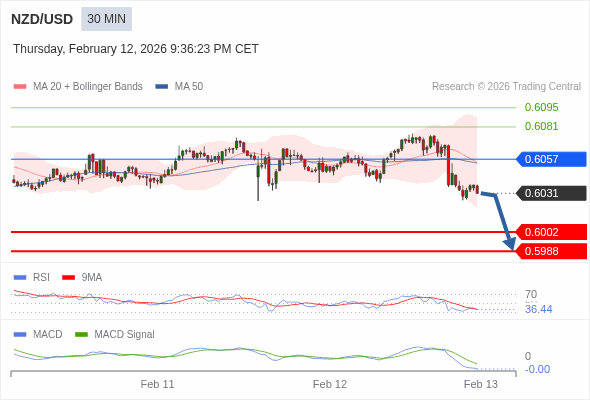Click the Feb 11 date axis label
Screen dimensions: 590x400
[x=157, y=384]
